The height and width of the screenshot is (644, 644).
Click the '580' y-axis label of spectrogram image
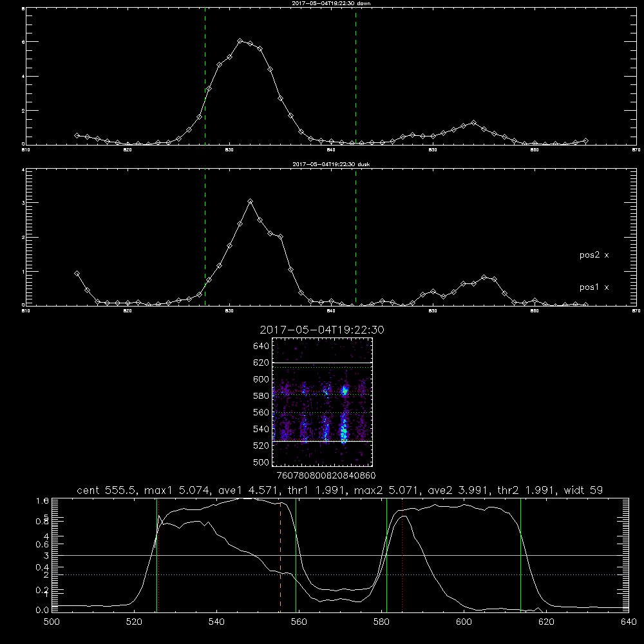[261, 396]
